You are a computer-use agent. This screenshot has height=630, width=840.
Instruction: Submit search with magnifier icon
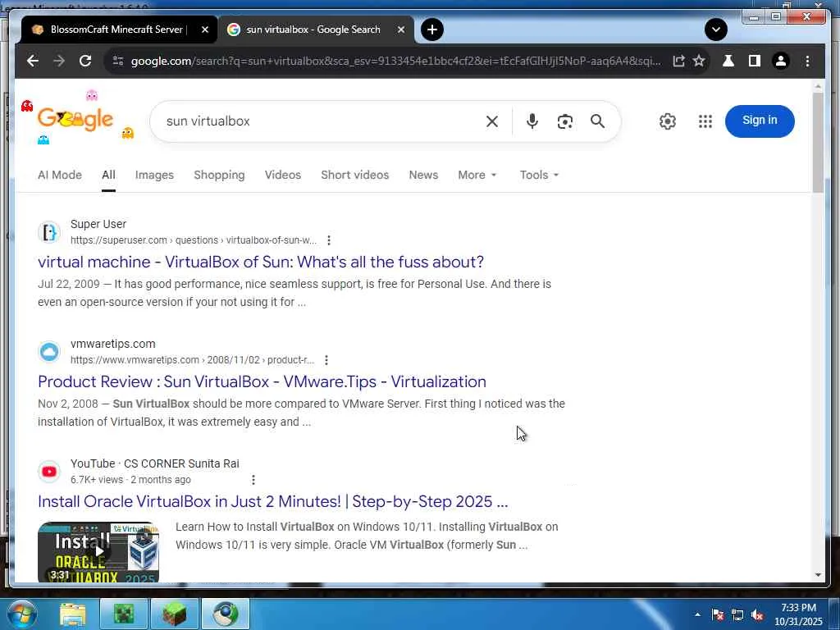click(597, 121)
